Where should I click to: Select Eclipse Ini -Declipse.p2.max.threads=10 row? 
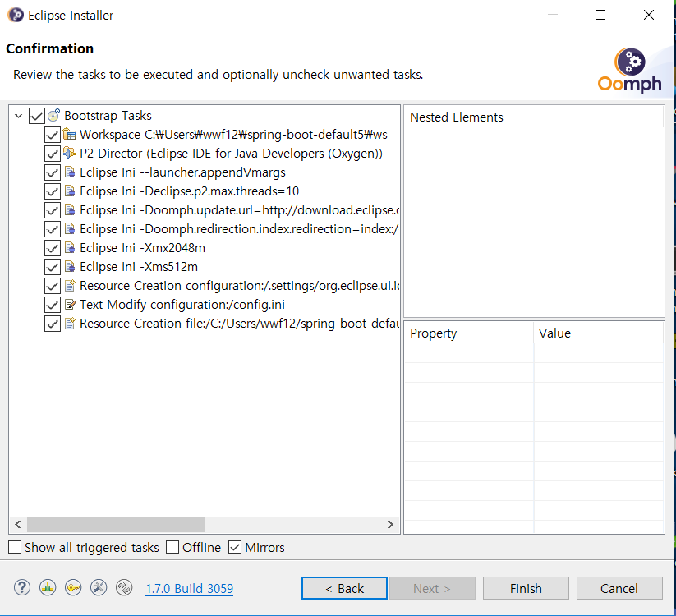(x=189, y=191)
